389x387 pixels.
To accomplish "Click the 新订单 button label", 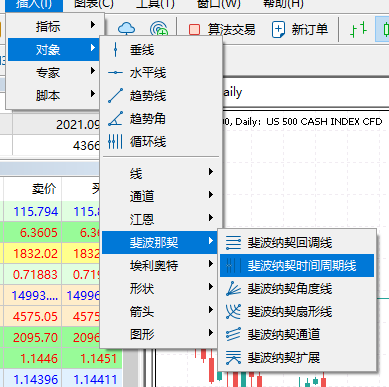I will tap(310, 30).
